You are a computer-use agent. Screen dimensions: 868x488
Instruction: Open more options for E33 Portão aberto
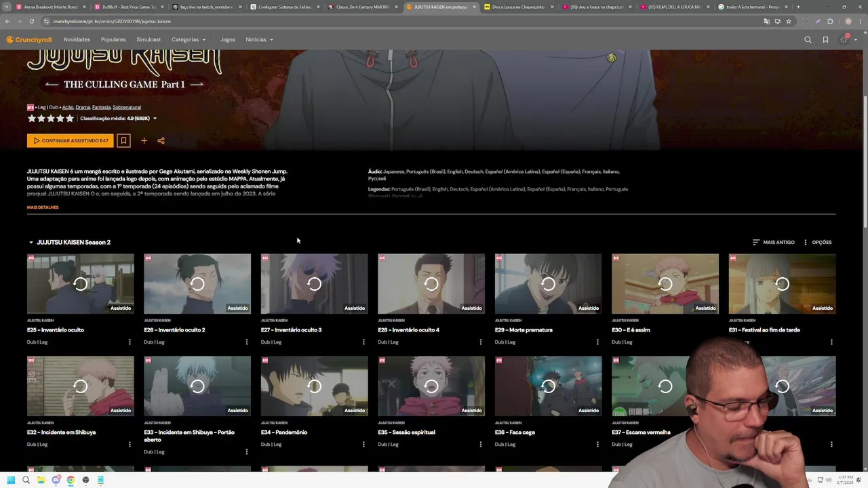tap(246, 451)
